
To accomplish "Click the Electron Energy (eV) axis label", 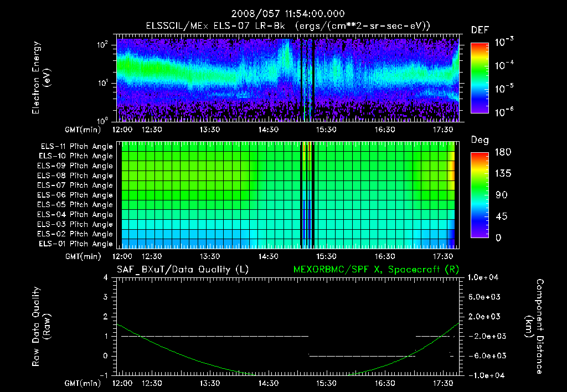I will [41, 78].
